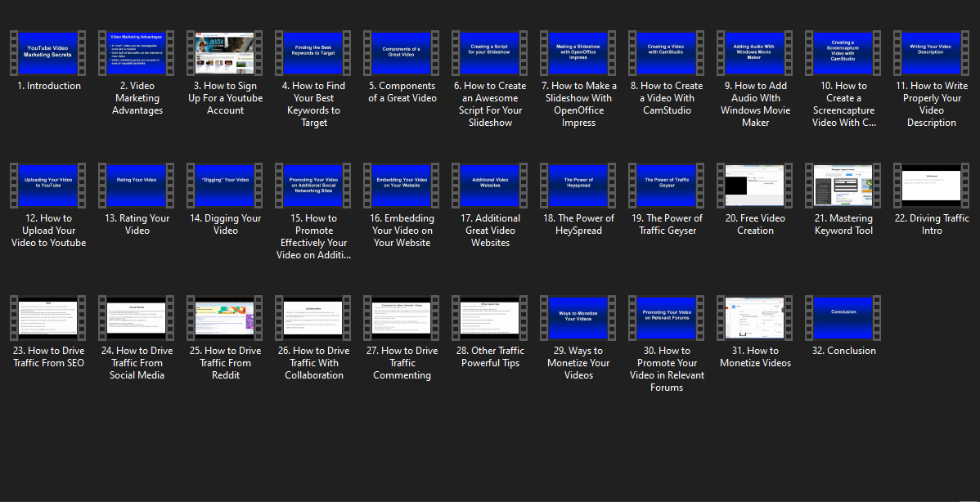The height and width of the screenshot is (502, 980).
Task: Select 'Drive Traffic With Collaboration' video icon
Action: pyautogui.click(x=314, y=318)
